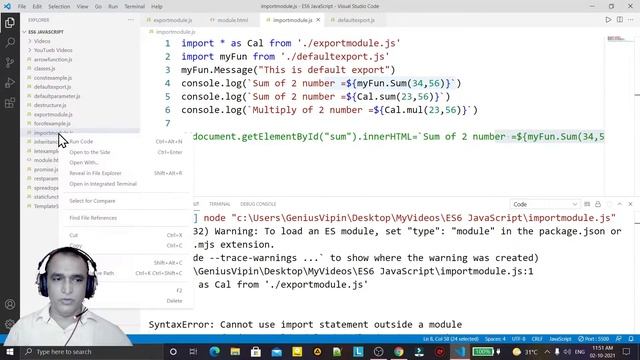The height and width of the screenshot is (360, 640).
Task: Open forofexample.js in explorer
Action: (52, 123)
